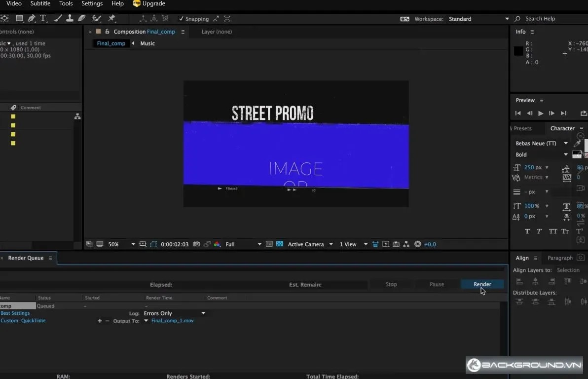The image size is (588, 379).
Task: Click the Upgrade button
Action: 149,3
